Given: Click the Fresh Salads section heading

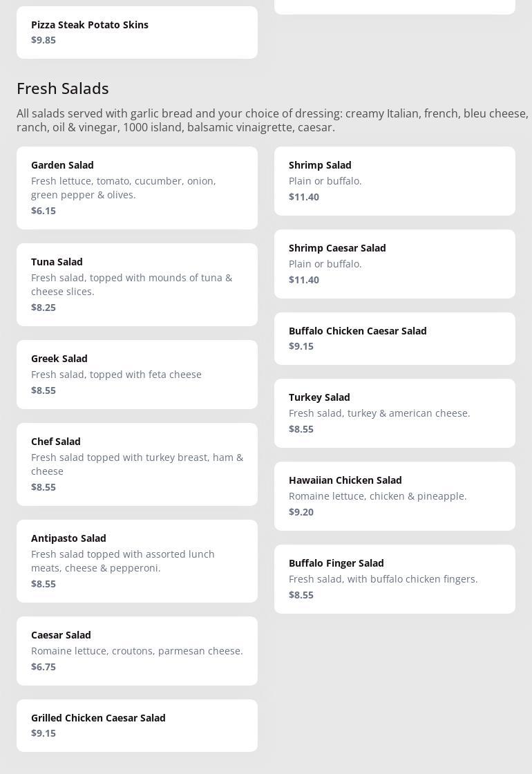Looking at the screenshot, I should [x=63, y=88].
